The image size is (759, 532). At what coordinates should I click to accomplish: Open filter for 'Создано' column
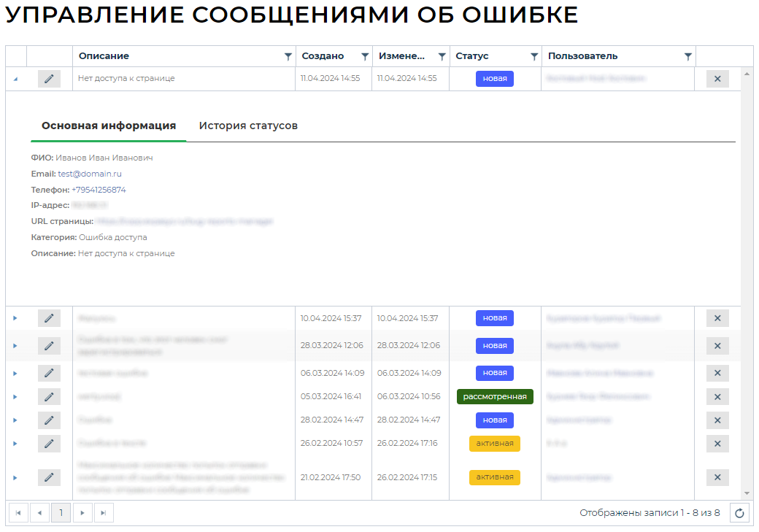[x=364, y=56]
